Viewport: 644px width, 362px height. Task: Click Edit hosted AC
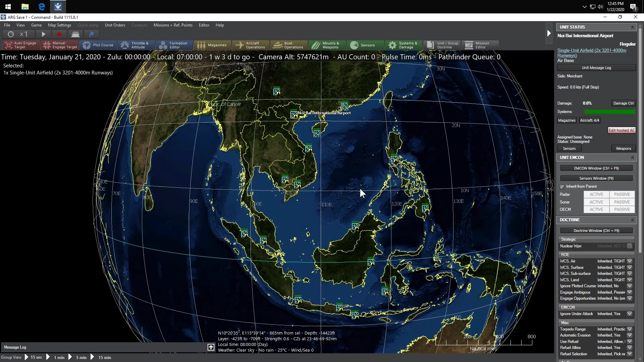tap(622, 130)
